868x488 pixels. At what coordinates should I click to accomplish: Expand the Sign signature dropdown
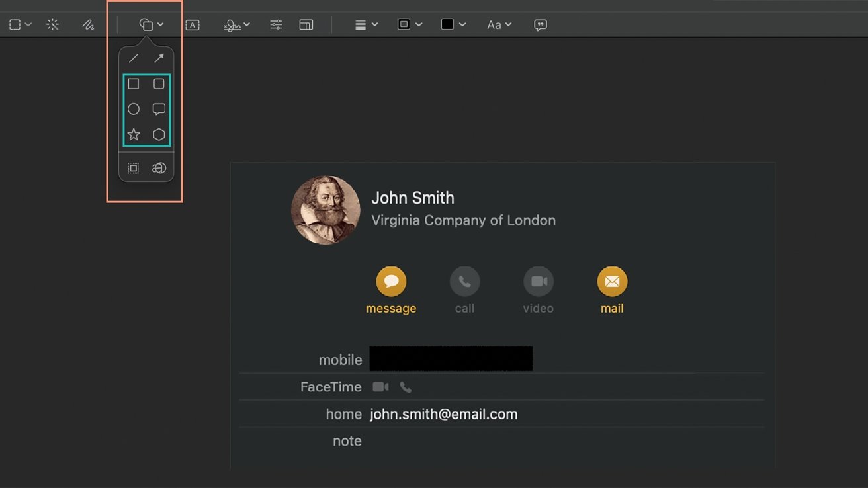point(237,25)
